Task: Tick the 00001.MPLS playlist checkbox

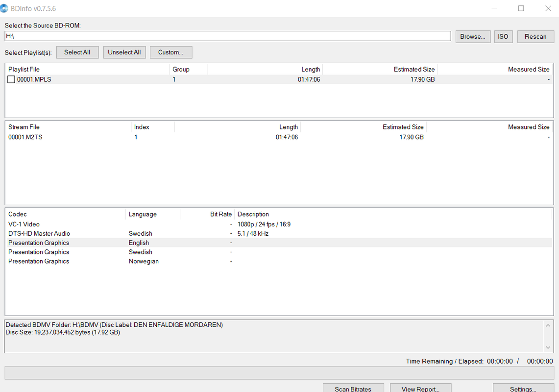Action: click(x=11, y=79)
